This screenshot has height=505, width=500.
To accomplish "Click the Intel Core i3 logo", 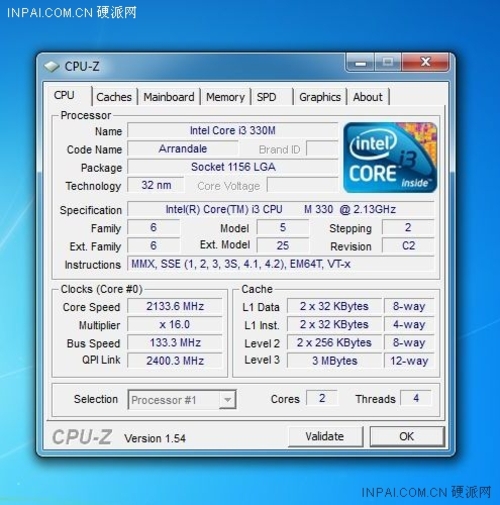I will click(390, 157).
